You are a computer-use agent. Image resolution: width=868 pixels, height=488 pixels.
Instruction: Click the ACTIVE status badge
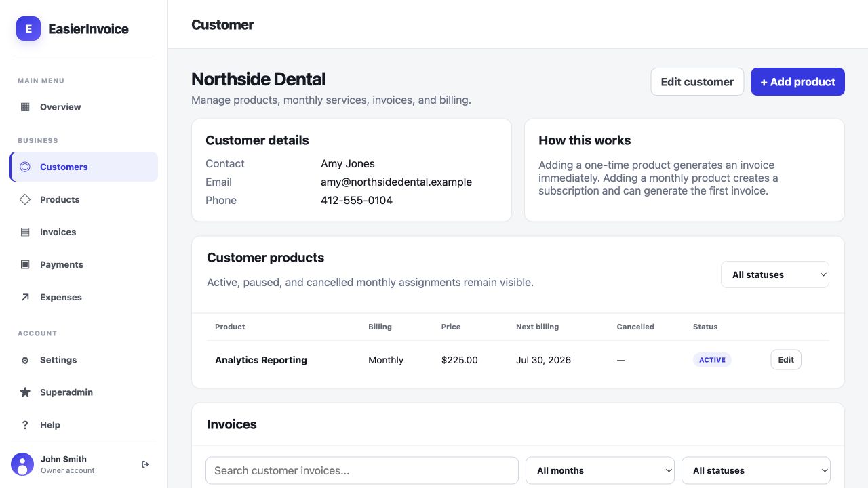pos(712,360)
